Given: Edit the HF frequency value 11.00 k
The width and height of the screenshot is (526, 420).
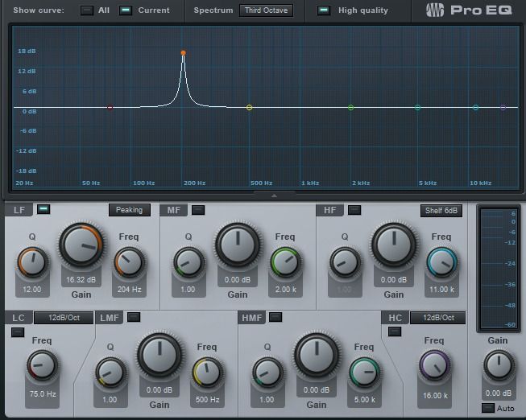Looking at the screenshot, I should pos(441,290).
